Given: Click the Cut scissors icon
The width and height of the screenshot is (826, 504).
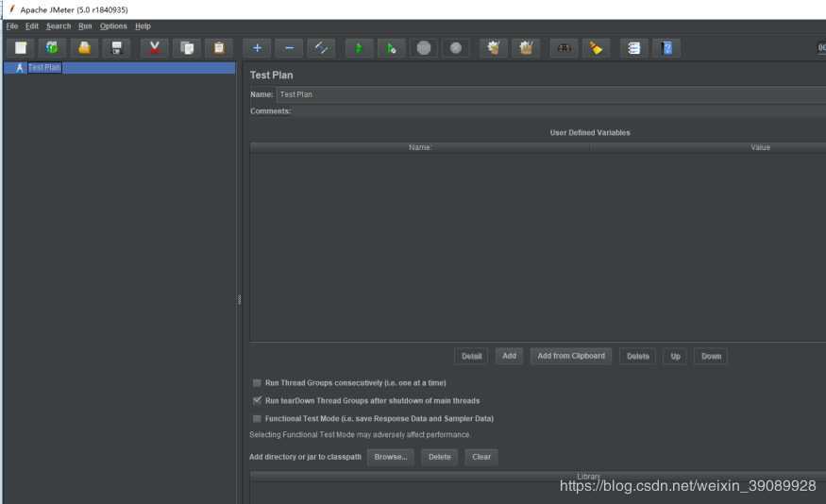Looking at the screenshot, I should (x=155, y=48).
